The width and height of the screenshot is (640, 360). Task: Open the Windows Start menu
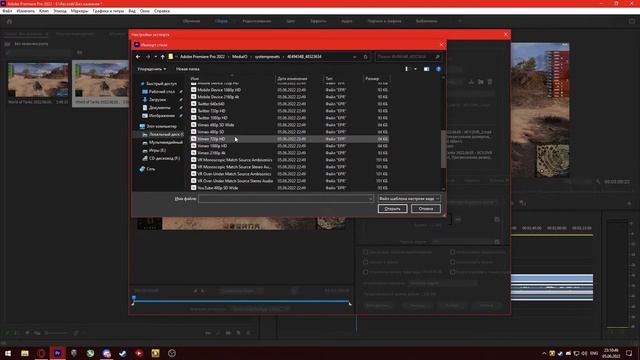point(8,353)
